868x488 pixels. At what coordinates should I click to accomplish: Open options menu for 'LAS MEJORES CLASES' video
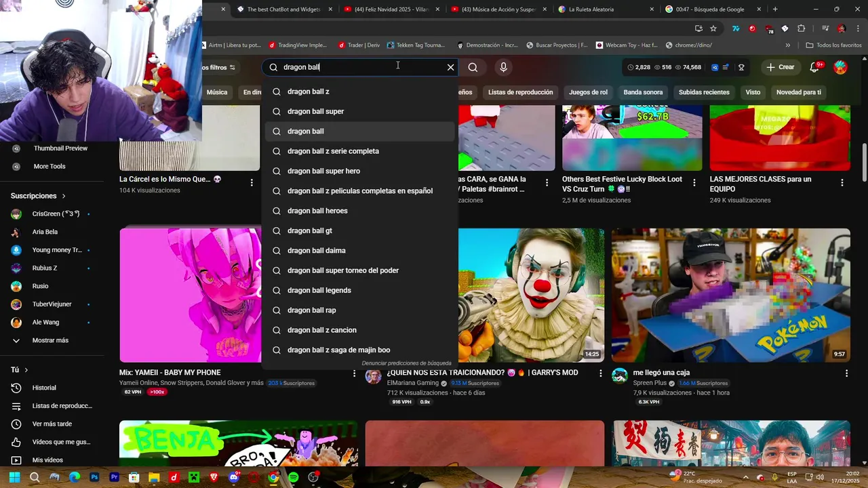pos(842,182)
